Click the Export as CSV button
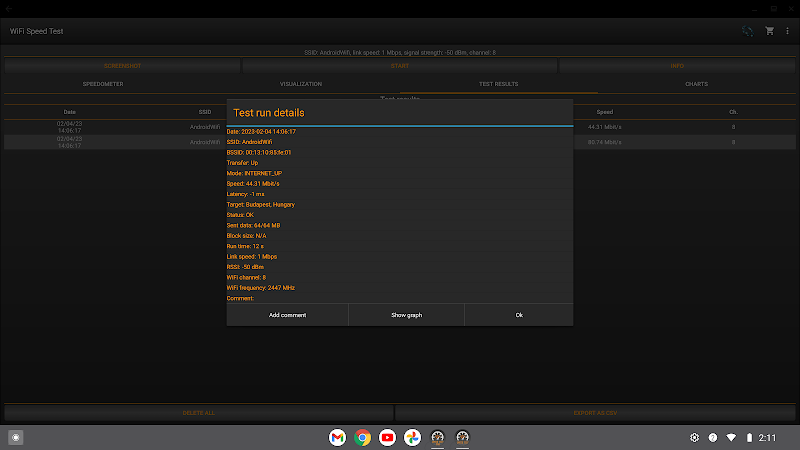 [596, 412]
